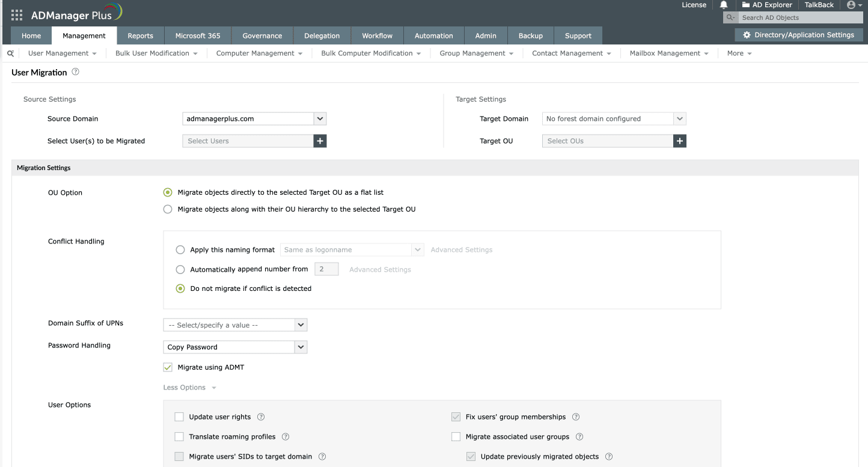Viewport: 868px width, 467px height.
Task: Show help for Update previously migrated objects
Action: 609,457
